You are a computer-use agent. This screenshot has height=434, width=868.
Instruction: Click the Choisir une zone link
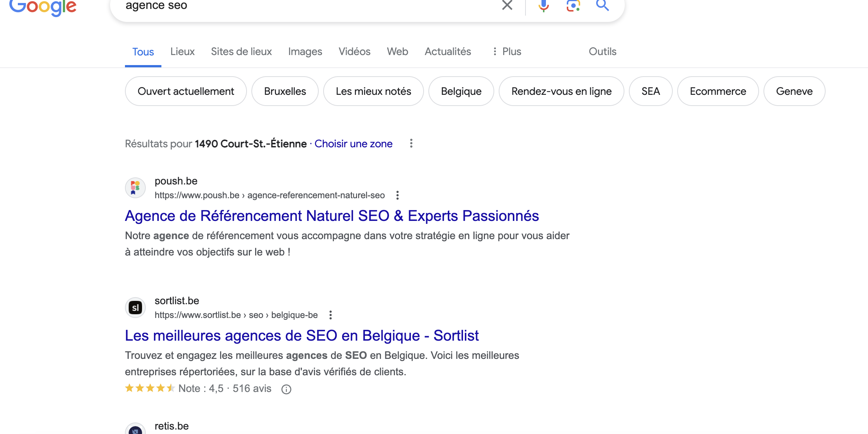coord(353,144)
